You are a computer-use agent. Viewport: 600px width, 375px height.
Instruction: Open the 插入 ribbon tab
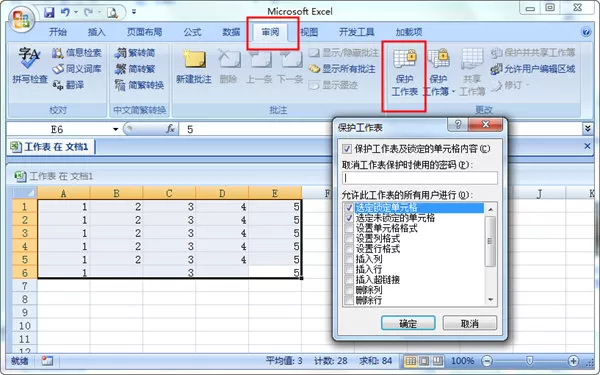click(96, 32)
